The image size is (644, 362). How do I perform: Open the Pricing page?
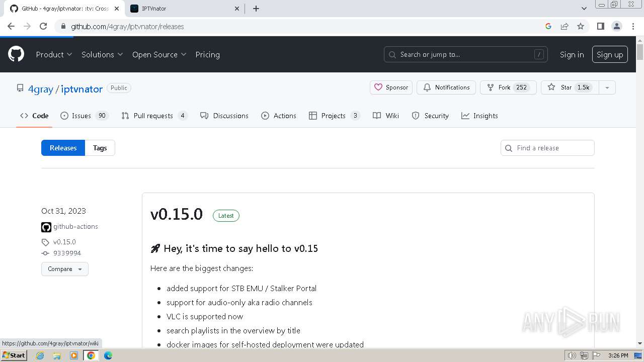point(207,54)
